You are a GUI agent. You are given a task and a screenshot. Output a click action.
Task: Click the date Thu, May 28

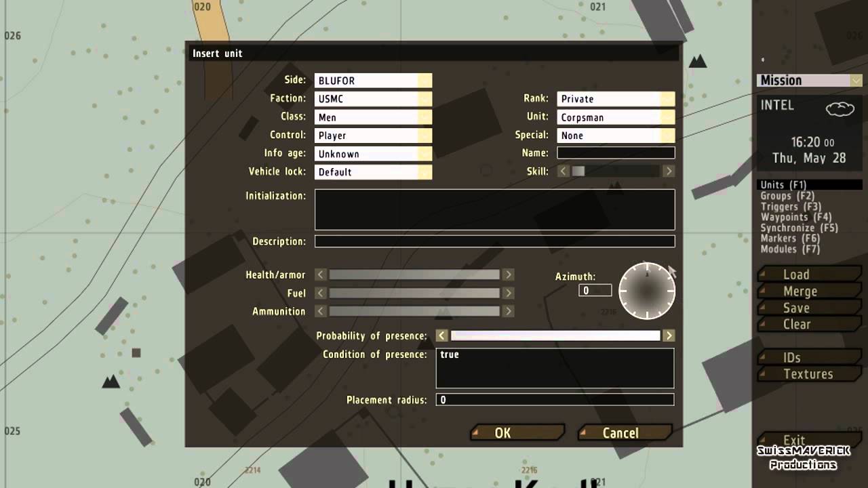point(809,158)
